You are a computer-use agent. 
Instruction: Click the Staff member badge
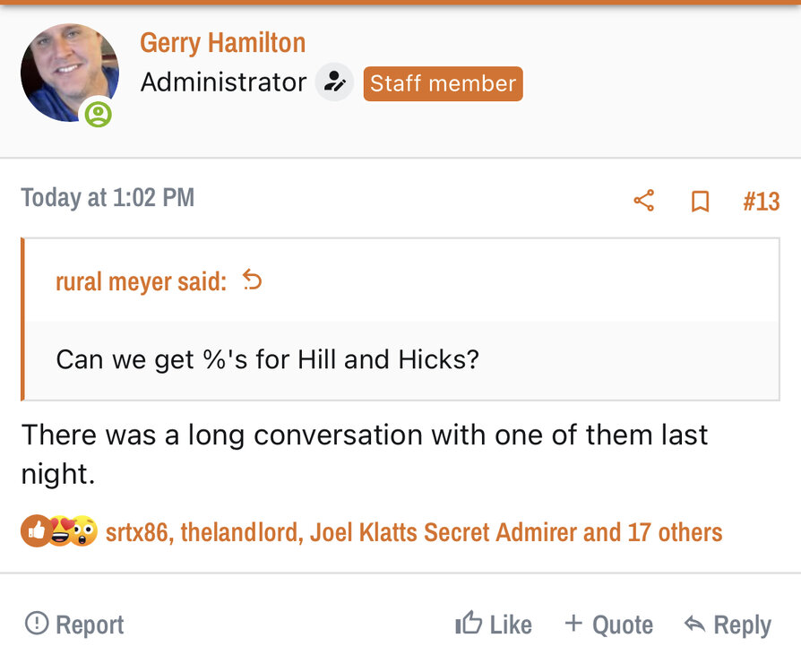pos(443,83)
